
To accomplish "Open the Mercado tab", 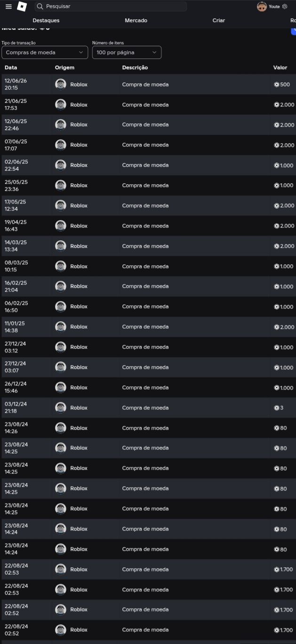I will pyautogui.click(x=136, y=20).
